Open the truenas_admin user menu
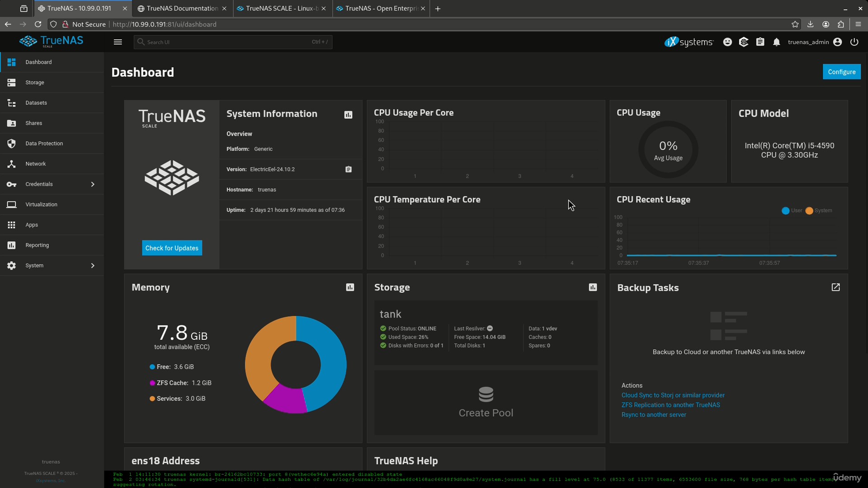The height and width of the screenshot is (488, 868). click(x=815, y=42)
